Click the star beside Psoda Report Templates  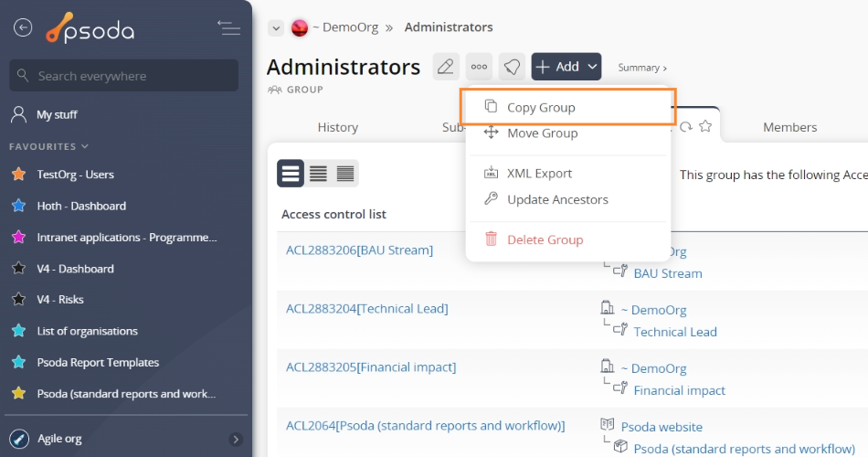pyautogui.click(x=19, y=362)
